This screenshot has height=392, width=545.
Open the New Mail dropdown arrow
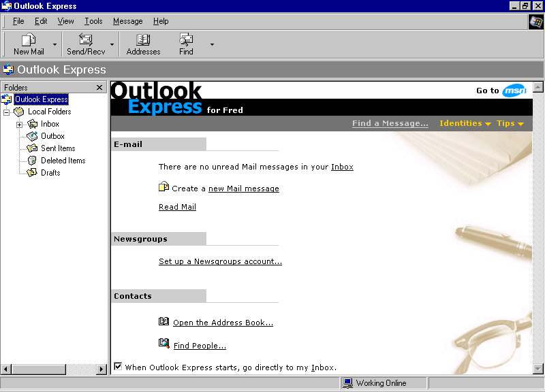(x=54, y=44)
